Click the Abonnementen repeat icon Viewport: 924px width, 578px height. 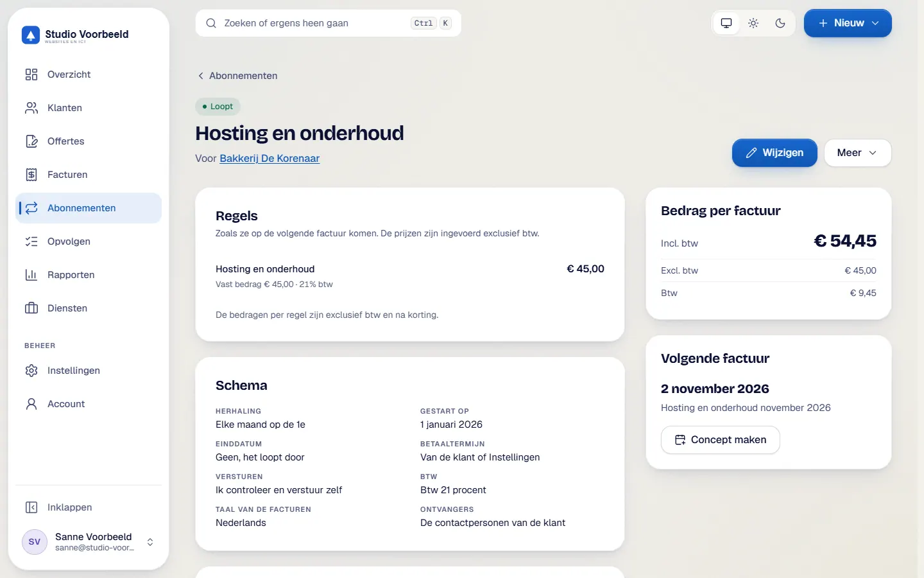pos(31,208)
